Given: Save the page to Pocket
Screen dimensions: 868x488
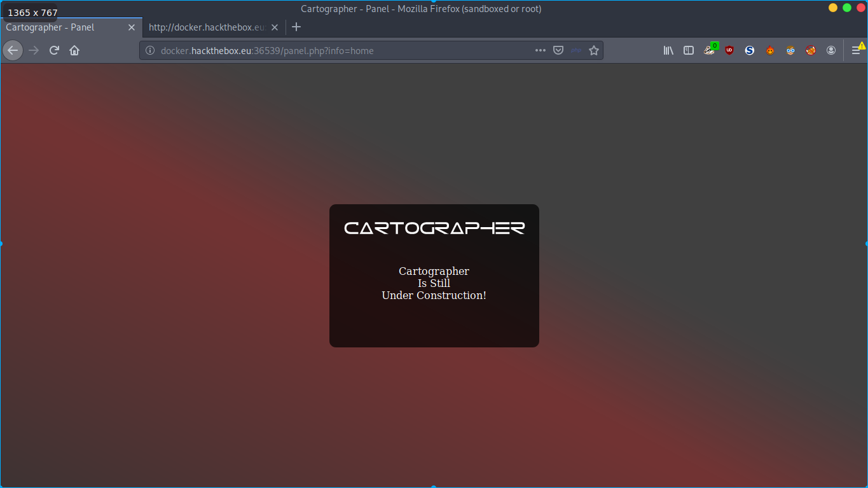Looking at the screenshot, I should pyautogui.click(x=558, y=50).
